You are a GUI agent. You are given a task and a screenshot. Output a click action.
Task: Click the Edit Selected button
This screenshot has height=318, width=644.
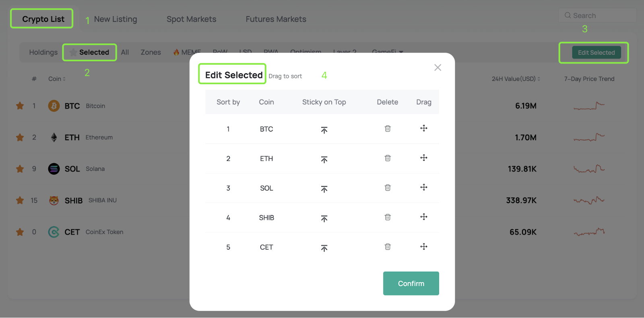click(x=597, y=52)
